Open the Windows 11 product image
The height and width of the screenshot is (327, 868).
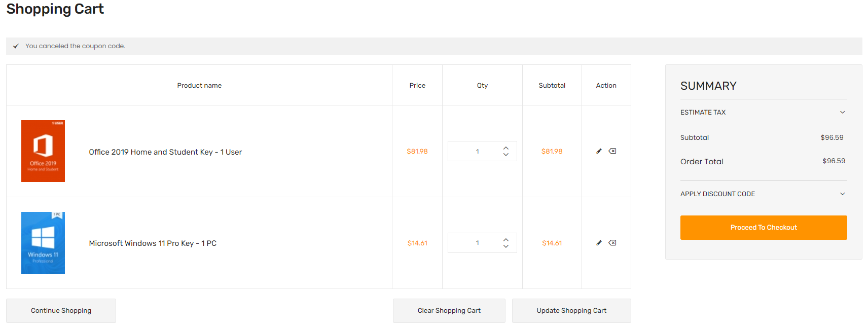[x=43, y=243]
